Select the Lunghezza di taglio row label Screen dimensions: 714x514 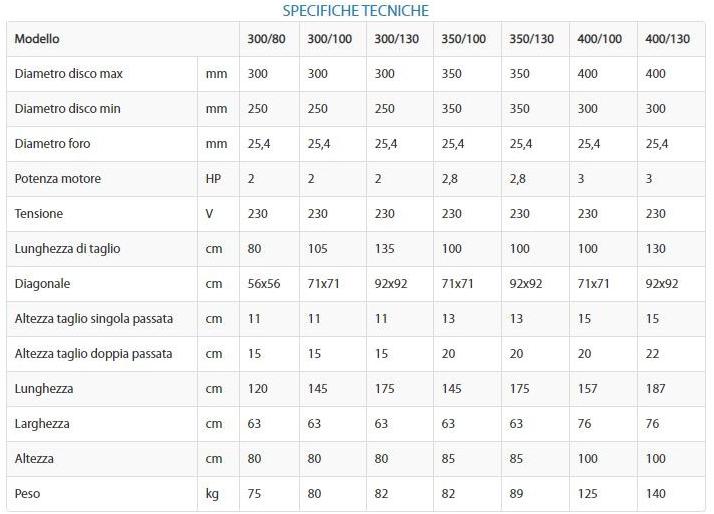(67, 249)
